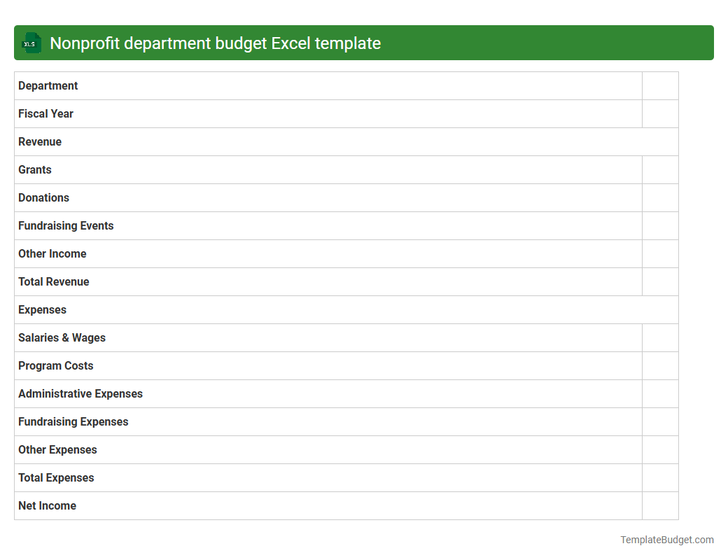Click the input cell beside Fiscal Year

660,113
